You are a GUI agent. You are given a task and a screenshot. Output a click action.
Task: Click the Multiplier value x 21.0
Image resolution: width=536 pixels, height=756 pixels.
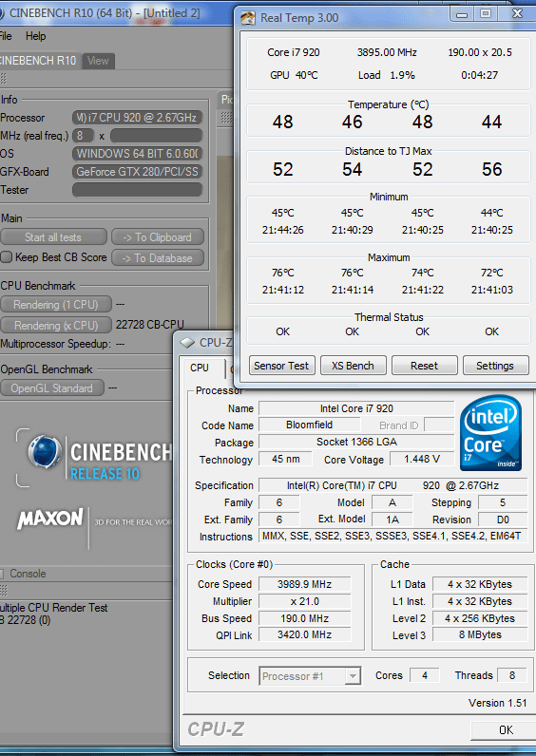click(x=304, y=601)
